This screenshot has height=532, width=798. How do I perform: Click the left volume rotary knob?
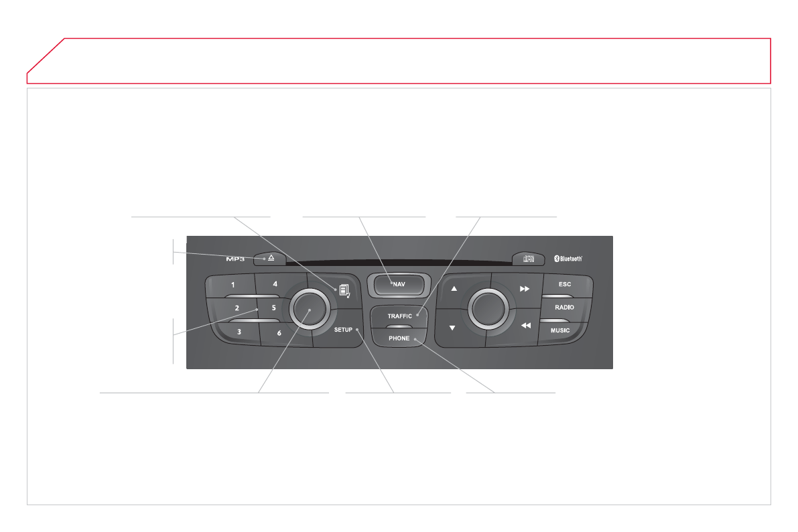(310, 309)
